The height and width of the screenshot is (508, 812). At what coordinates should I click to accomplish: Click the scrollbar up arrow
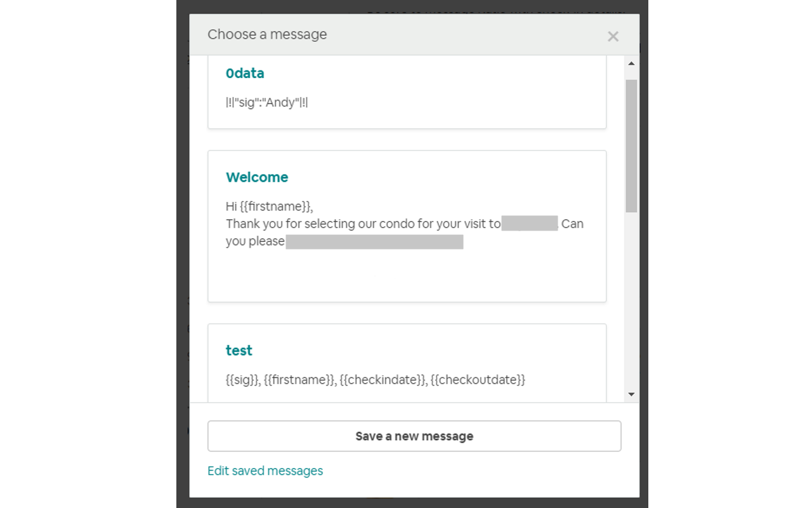631,62
